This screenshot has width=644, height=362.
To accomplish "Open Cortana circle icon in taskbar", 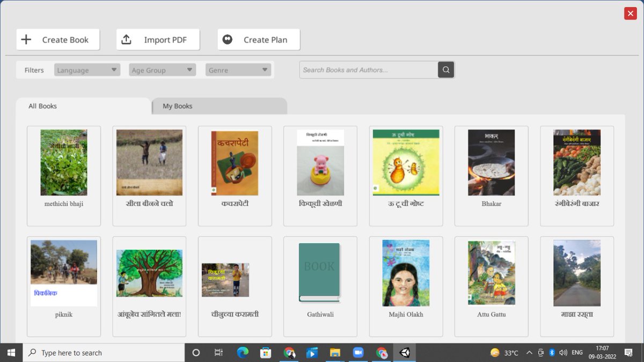I will 196,353.
